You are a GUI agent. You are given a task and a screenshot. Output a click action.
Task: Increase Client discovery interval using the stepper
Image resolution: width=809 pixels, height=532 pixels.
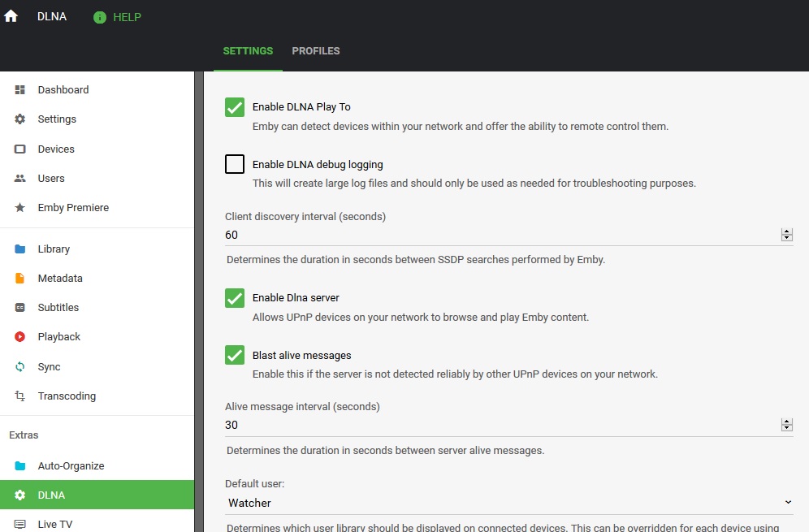coord(786,231)
